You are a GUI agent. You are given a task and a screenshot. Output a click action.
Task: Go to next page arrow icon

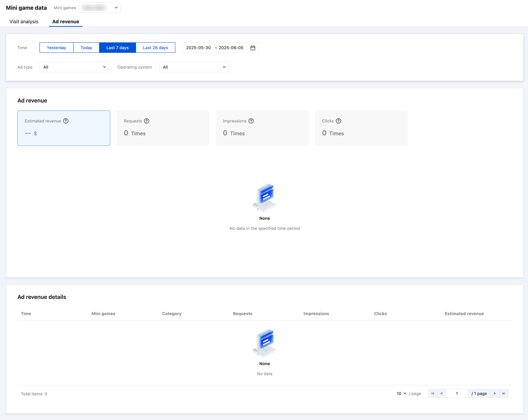(495, 393)
